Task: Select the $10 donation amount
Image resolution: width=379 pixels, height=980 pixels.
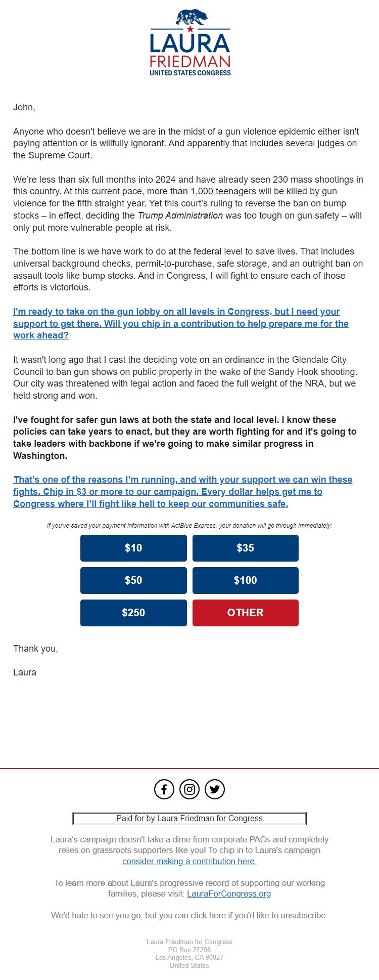Action: click(133, 548)
